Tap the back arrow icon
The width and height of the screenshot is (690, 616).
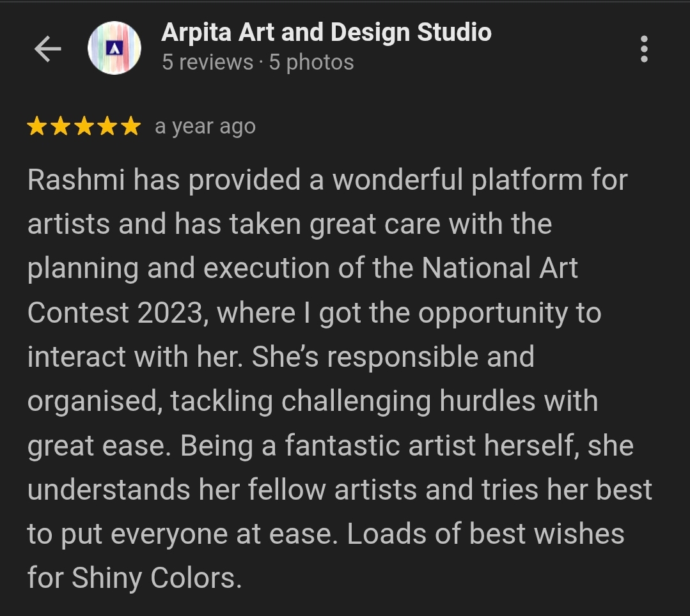tap(47, 49)
